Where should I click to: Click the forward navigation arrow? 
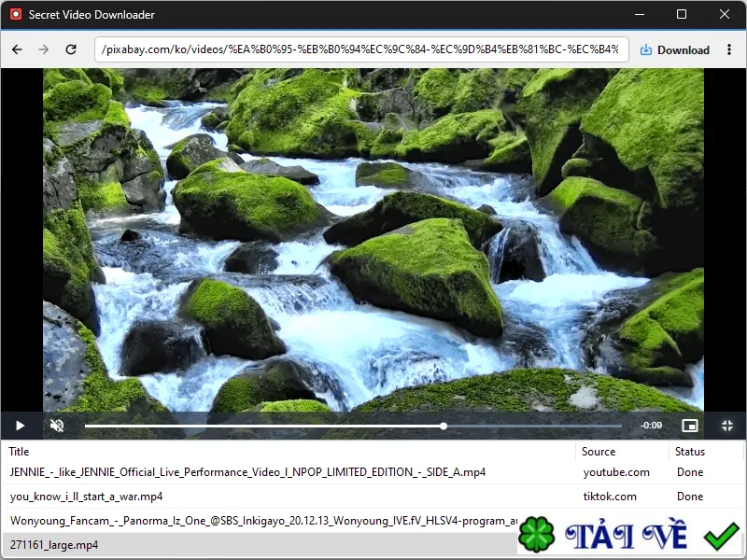[44, 49]
